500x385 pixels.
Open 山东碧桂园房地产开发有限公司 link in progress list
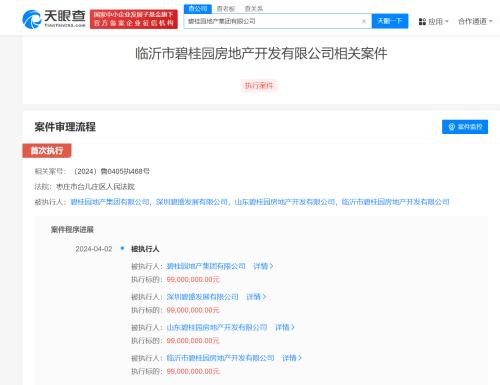click(217, 327)
